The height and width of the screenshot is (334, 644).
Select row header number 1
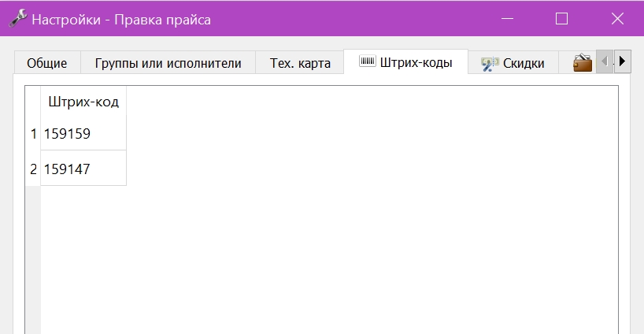pyautogui.click(x=33, y=133)
